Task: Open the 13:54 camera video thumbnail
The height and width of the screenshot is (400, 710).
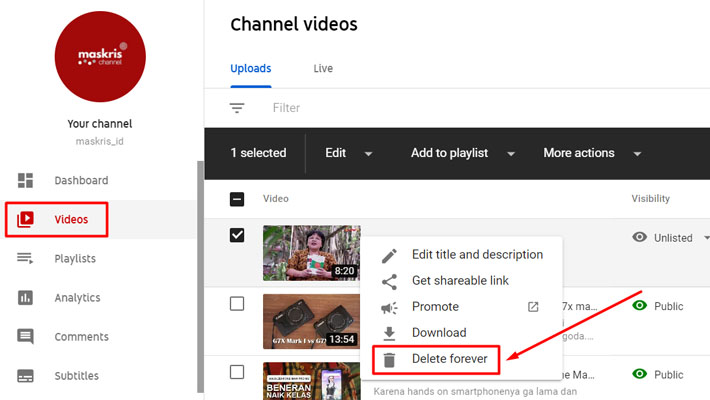Action: pos(312,321)
